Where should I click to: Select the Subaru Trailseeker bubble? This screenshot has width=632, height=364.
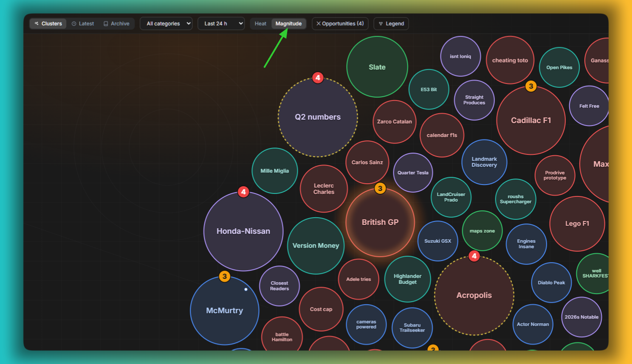pyautogui.click(x=412, y=328)
